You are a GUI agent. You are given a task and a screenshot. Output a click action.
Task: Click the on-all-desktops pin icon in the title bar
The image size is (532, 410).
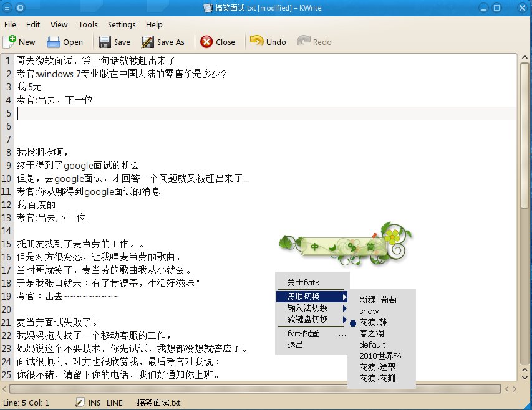21,7
